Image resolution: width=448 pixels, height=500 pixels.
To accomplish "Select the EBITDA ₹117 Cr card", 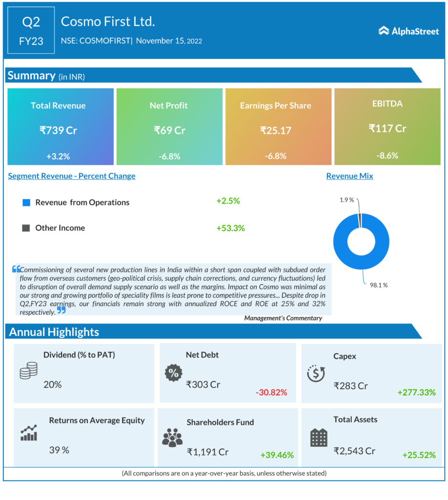I will (x=387, y=126).
